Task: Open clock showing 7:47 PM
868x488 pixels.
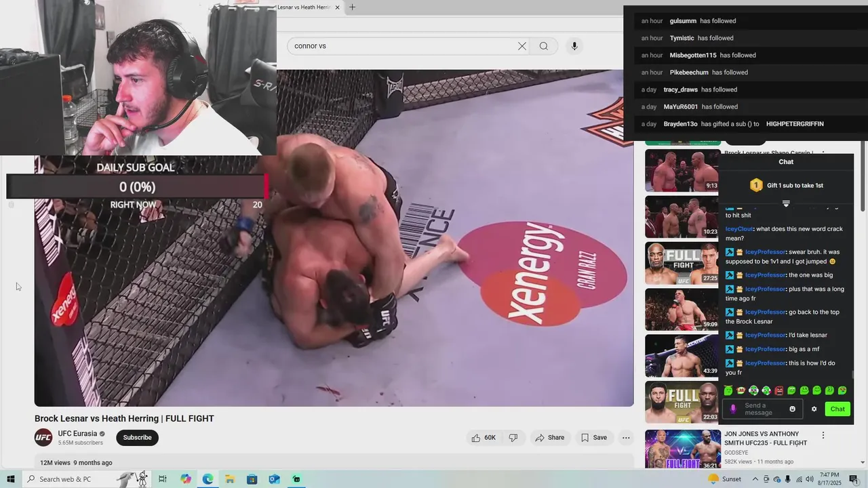Action: coord(829,479)
